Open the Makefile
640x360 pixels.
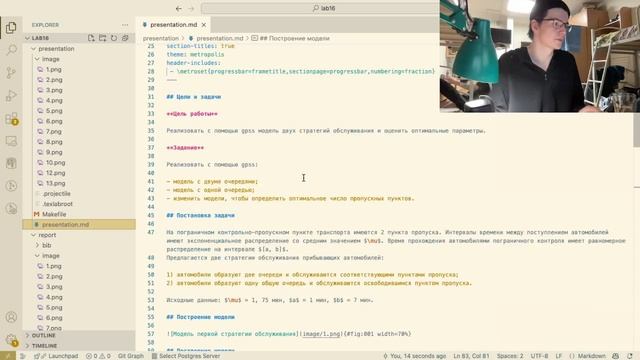pos(54,214)
